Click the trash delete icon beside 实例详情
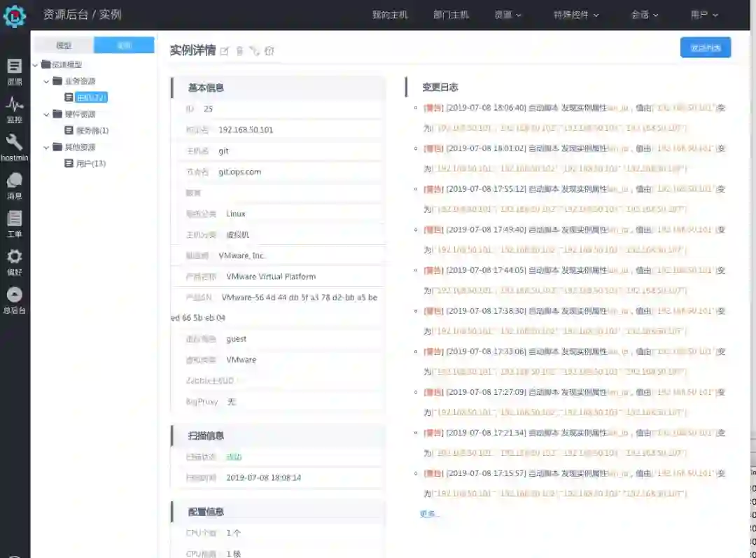Viewport: 756px width, 558px height. [239, 51]
